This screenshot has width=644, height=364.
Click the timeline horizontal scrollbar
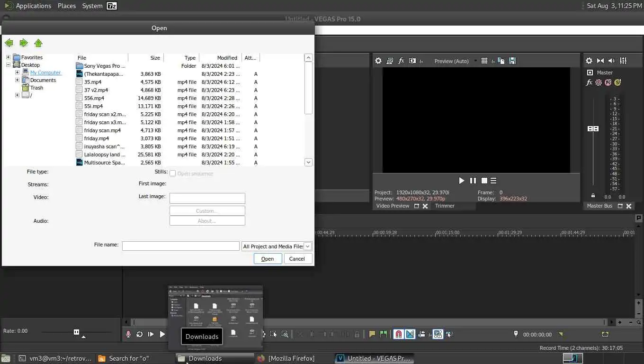tap(368, 322)
